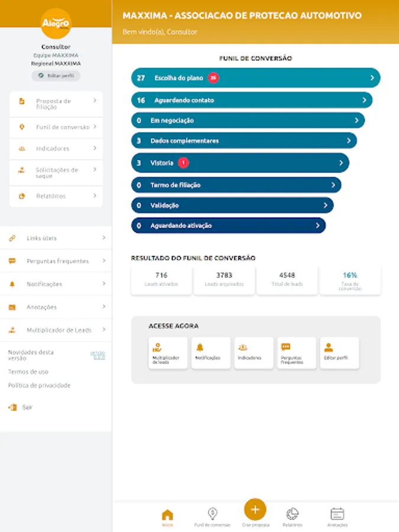This screenshot has height=532, width=399.
Task: Expand Dados complementares funnel chevron
Action: [349, 141]
